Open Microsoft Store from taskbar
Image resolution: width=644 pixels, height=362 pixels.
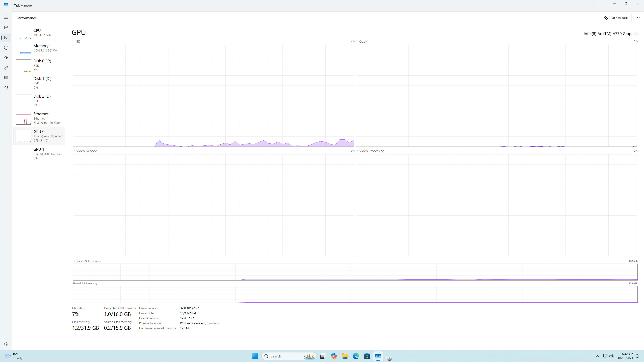367,356
